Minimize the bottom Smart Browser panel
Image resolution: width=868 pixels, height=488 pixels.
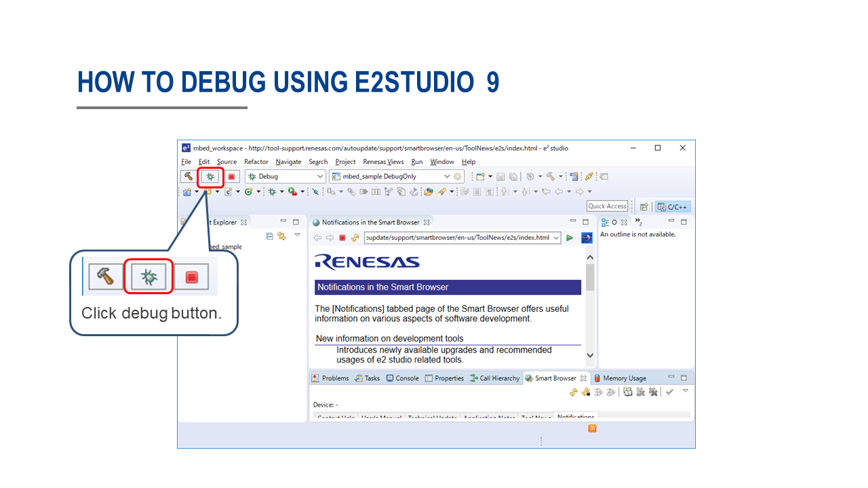671,377
